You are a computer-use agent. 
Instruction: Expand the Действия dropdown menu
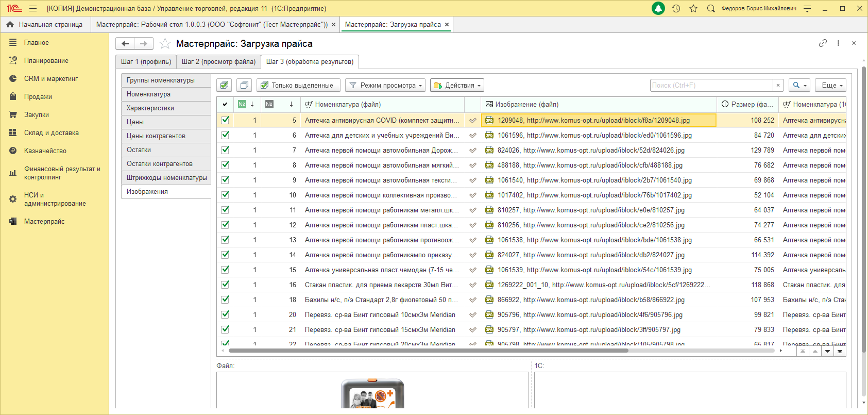(x=458, y=85)
